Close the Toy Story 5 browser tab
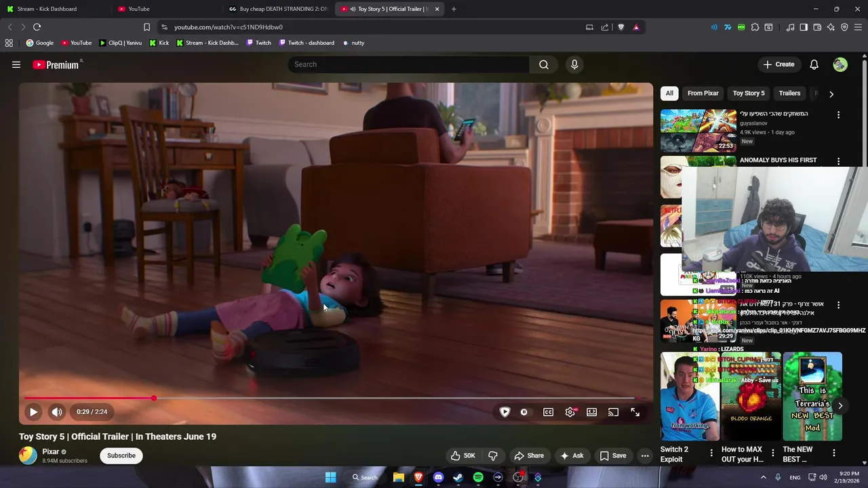Viewport: 868px width, 488px height. tap(437, 9)
